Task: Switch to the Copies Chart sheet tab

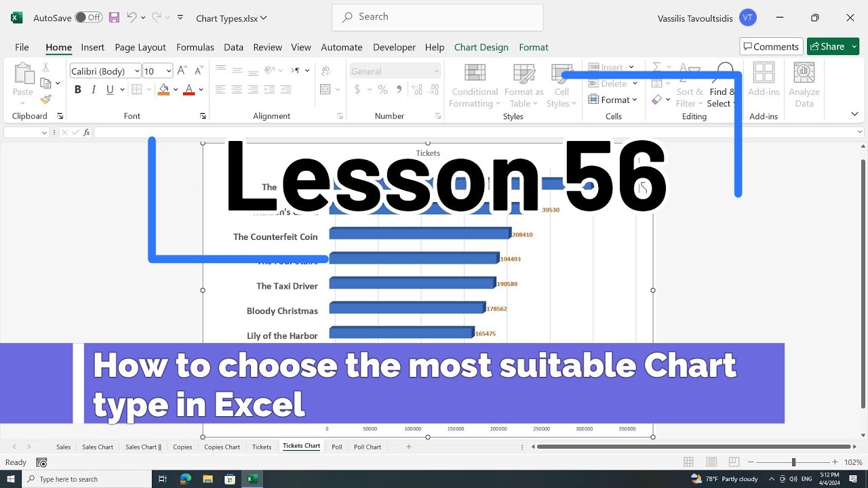Action: coord(222,447)
